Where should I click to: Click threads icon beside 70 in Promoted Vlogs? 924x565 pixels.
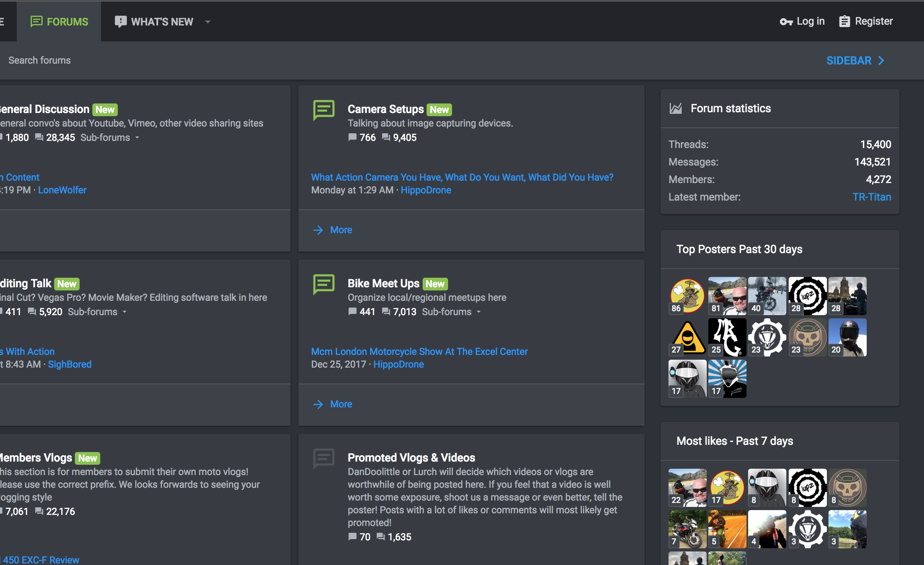pyautogui.click(x=352, y=537)
